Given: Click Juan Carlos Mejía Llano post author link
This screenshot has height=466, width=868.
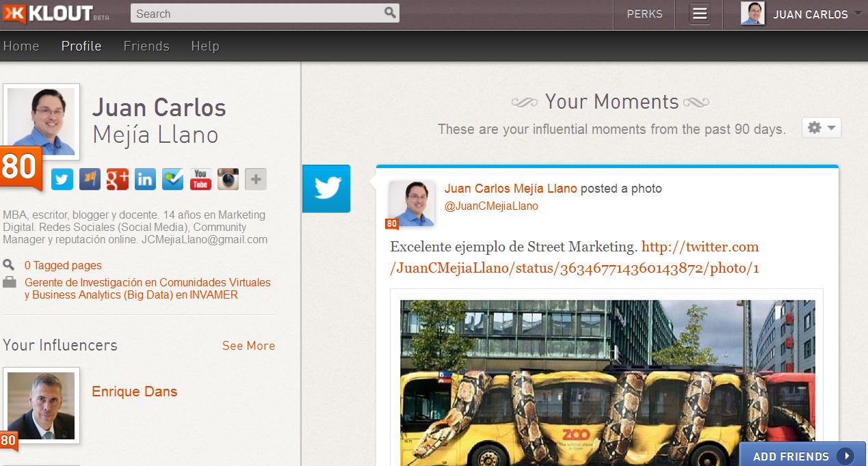Looking at the screenshot, I should [511, 189].
